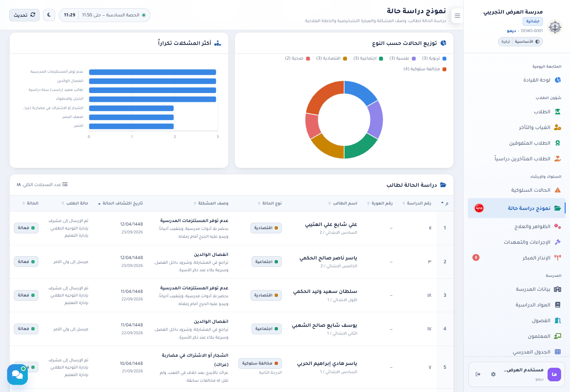
Task: Sort table by اسم الطالب column
Action: [343, 203]
